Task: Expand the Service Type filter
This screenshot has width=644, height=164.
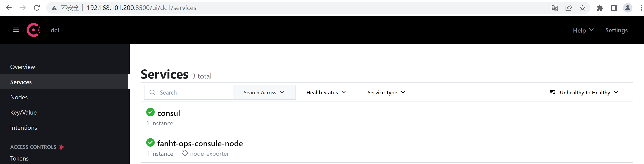Action: [386, 92]
